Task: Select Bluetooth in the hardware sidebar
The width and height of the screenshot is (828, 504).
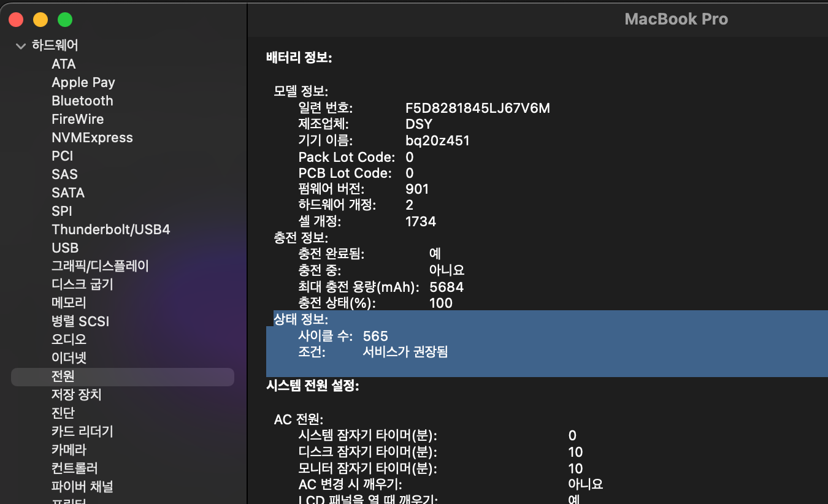Action: pyautogui.click(x=82, y=101)
